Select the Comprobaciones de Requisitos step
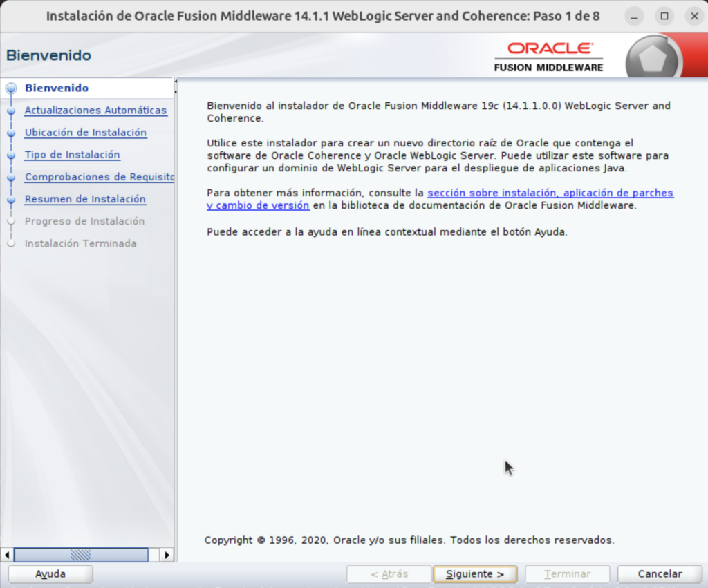Viewport: 708px width, 588px height. 98,177
